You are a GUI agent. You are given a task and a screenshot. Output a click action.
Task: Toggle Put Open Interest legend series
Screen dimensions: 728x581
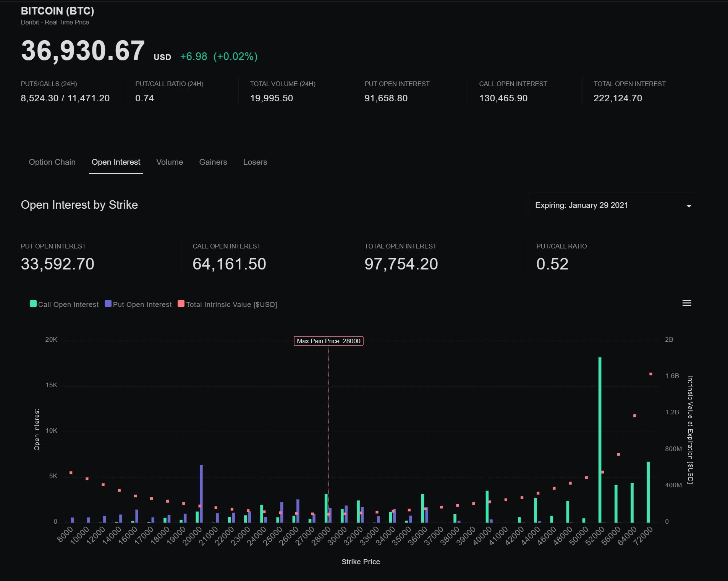coord(138,304)
